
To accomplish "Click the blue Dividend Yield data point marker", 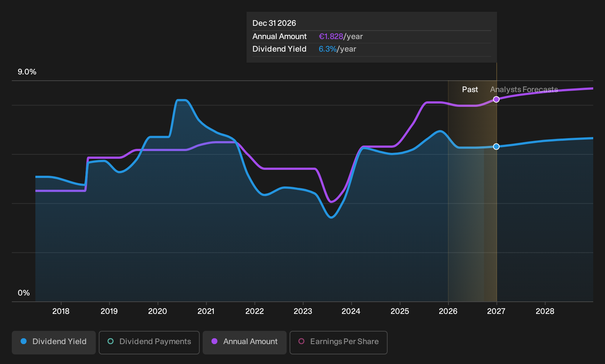I will (496, 147).
